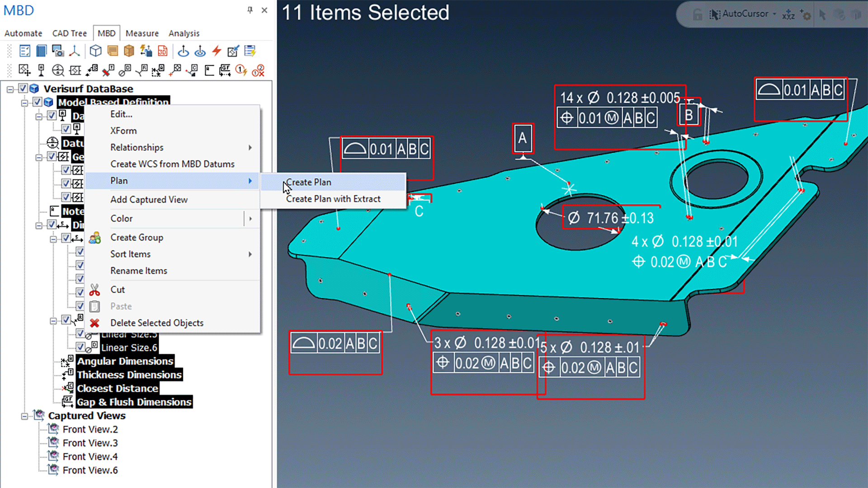868x488 pixels.
Task: Click the coordinate axes WCS icon
Action: click(75, 51)
